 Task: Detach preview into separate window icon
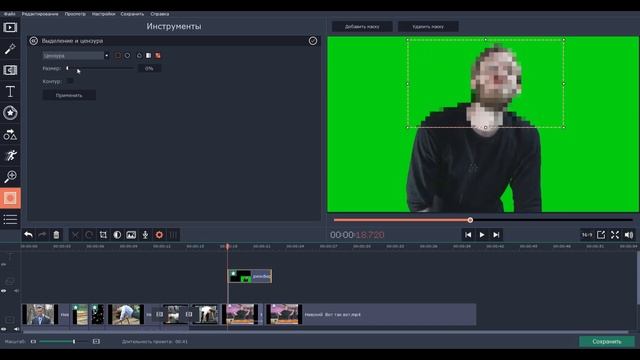(x=601, y=235)
